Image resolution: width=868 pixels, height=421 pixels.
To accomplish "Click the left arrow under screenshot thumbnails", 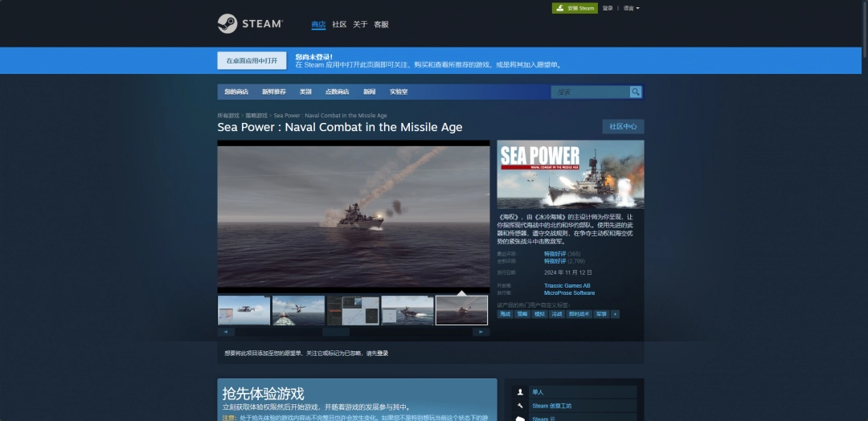I will pyautogui.click(x=226, y=332).
